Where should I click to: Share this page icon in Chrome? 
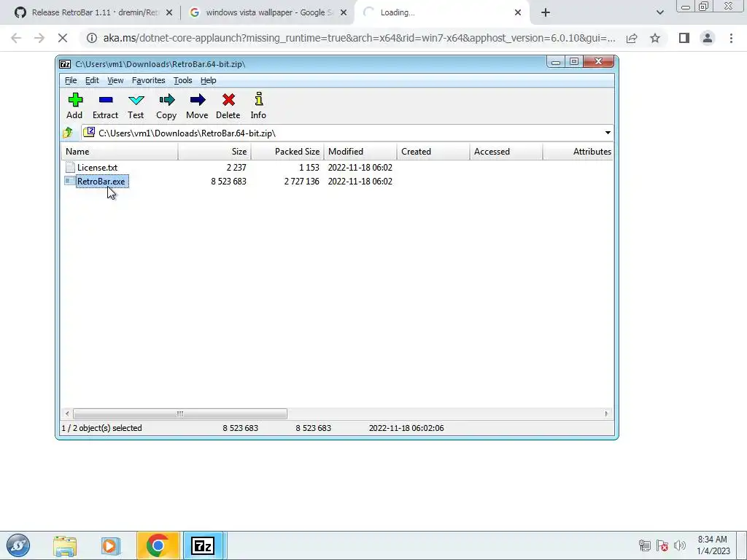(632, 38)
